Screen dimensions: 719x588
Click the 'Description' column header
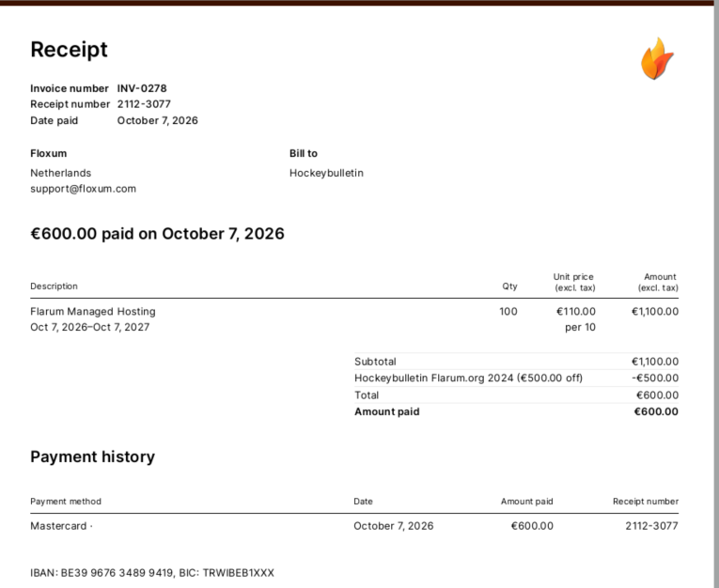[x=54, y=286]
